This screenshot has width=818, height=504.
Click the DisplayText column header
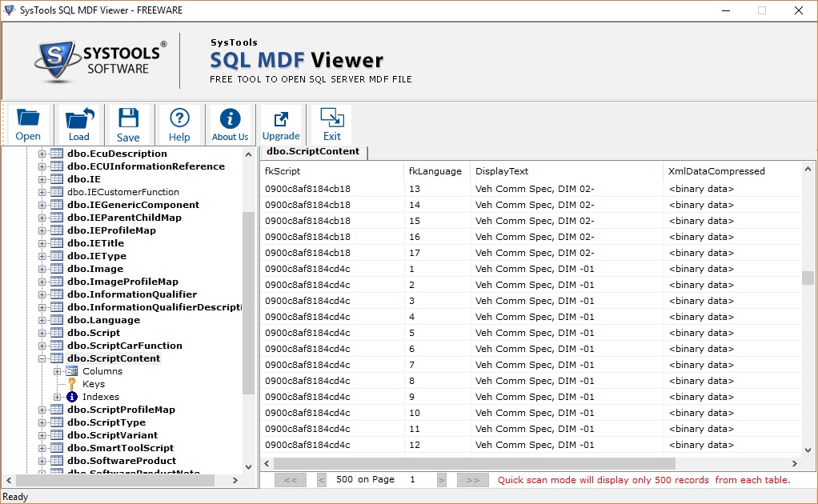(x=567, y=171)
